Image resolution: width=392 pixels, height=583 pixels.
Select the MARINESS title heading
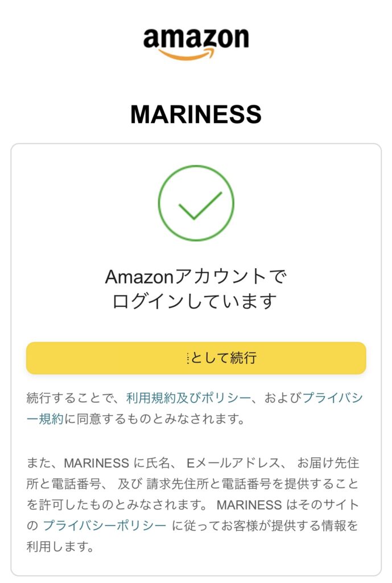pyautogui.click(x=196, y=114)
